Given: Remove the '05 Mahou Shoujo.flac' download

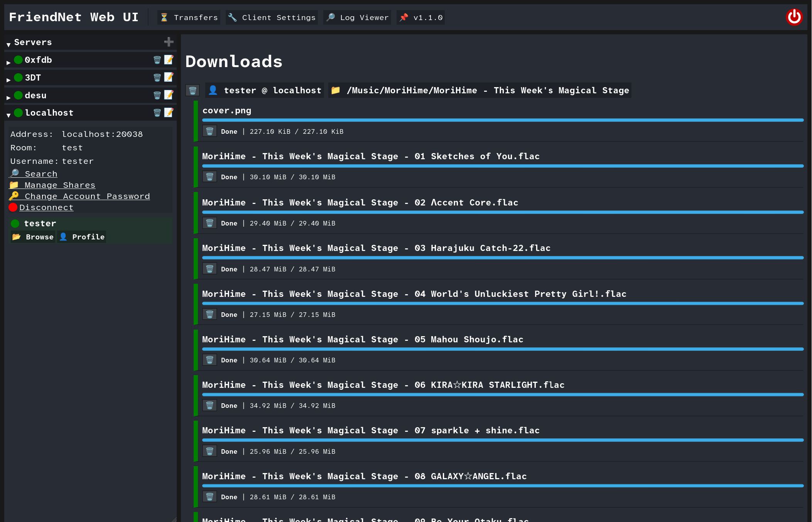Looking at the screenshot, I should (209, 360).
